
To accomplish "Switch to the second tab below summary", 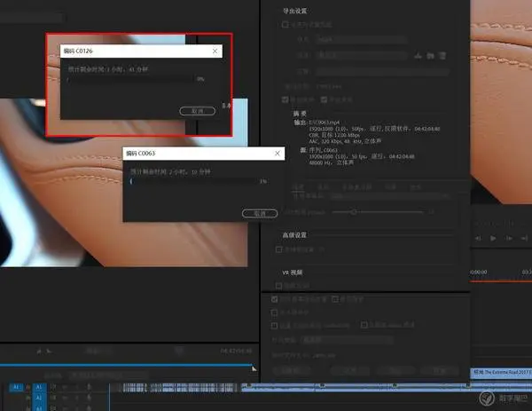I will [323, 187].
